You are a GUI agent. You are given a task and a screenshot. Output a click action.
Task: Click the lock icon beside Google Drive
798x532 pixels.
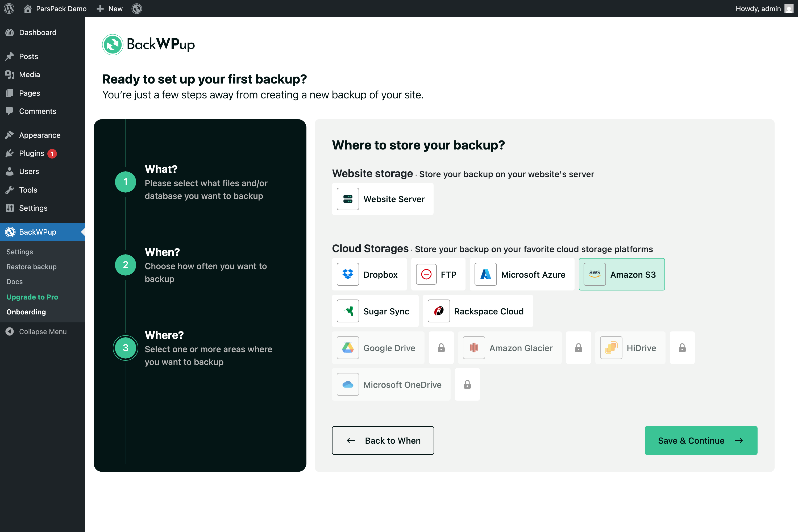click(x=441, y=348)
